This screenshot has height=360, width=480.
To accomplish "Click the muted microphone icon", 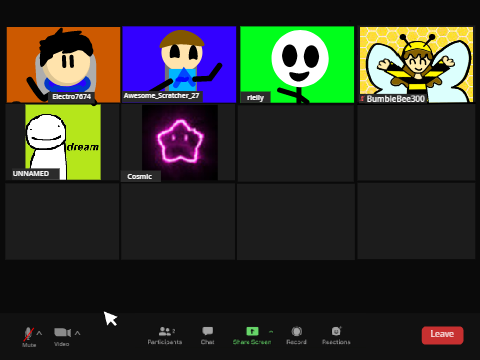I will tap(29, 334).
